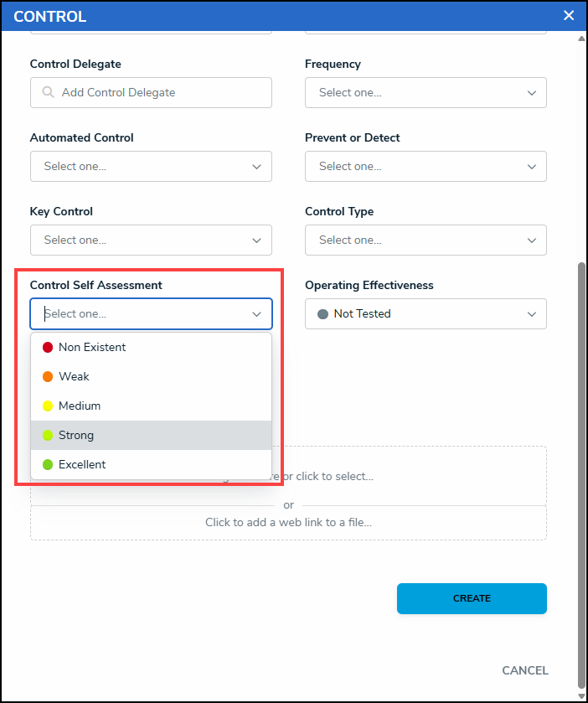Click the red dot beside Non Existent
Viewport: 588px width, 703px height.
[x=48, y=347]
